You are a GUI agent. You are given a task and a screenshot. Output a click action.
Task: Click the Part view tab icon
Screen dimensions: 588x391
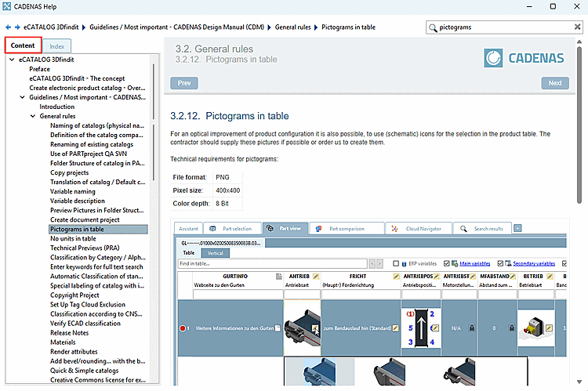click(x=271, y=229)
